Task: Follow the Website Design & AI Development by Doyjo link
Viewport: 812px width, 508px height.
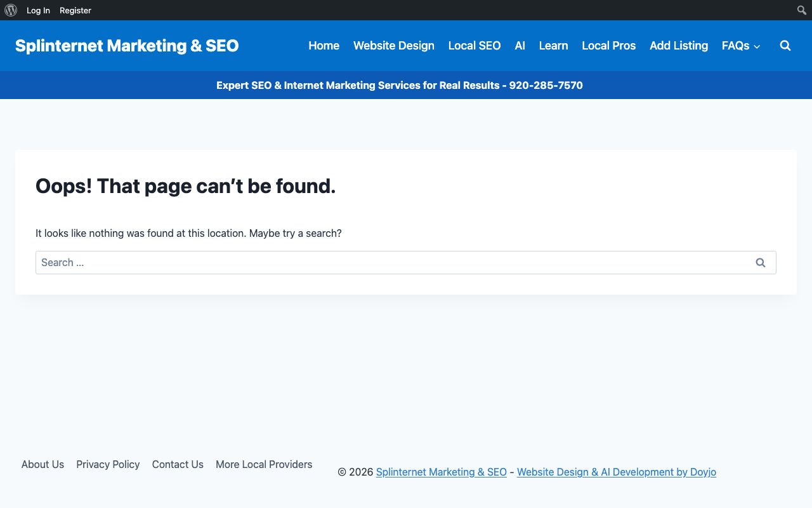Action: point(616,472)
